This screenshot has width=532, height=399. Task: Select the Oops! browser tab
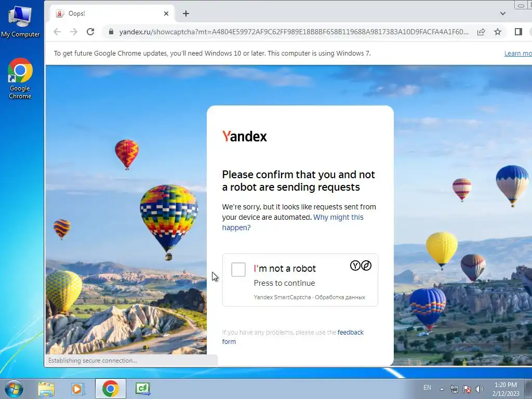coord(113,14)
